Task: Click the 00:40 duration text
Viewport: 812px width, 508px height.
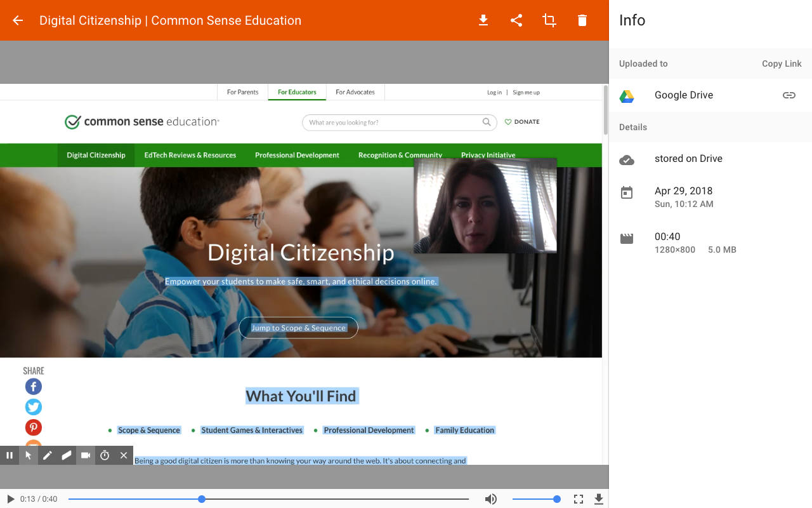Action: 667,237
